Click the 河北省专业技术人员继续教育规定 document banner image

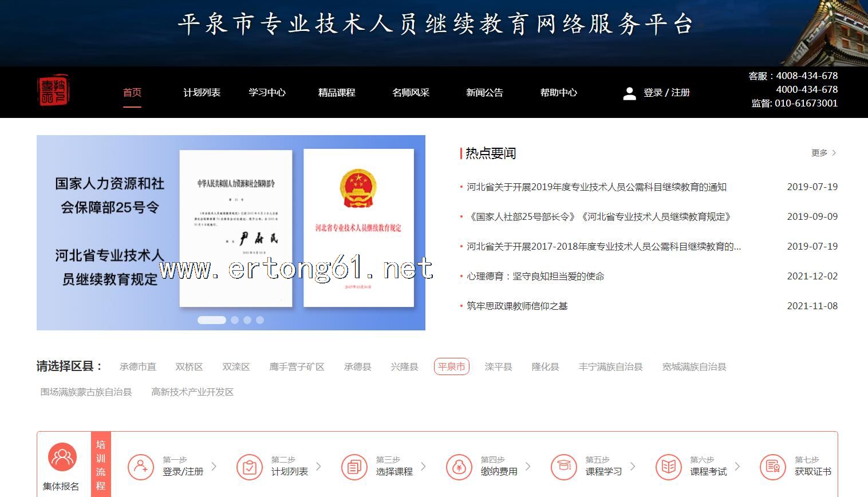tap(358, 228)
